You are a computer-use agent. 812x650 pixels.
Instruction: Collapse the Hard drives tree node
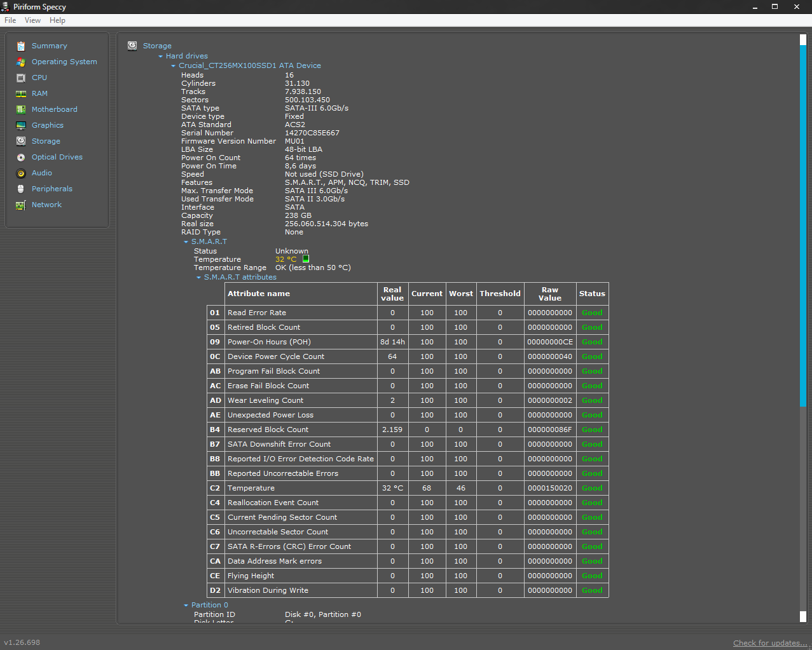[161, 57]
